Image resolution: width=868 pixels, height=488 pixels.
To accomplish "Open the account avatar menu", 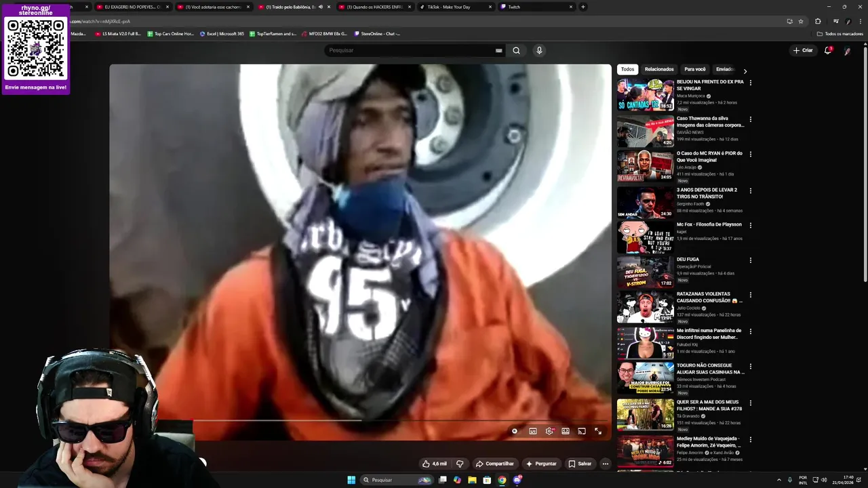I will pyautogui.click(x=847, y=50).
